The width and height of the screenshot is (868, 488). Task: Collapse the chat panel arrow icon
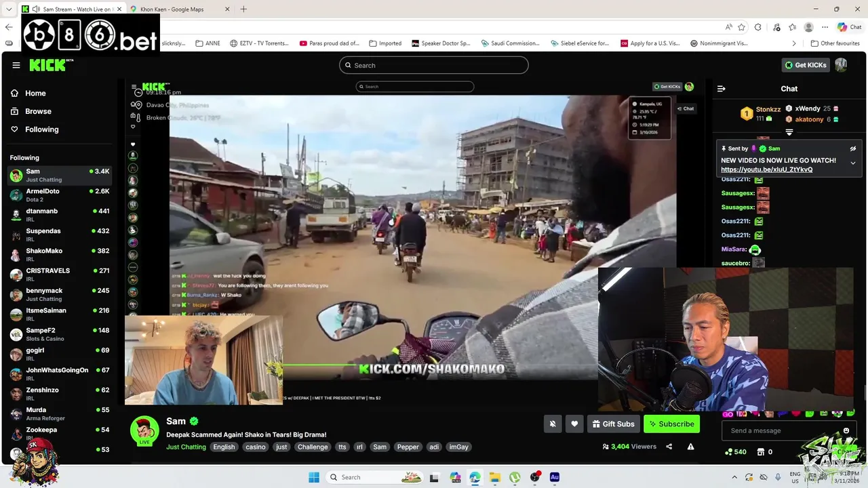[x=722, y=89]
